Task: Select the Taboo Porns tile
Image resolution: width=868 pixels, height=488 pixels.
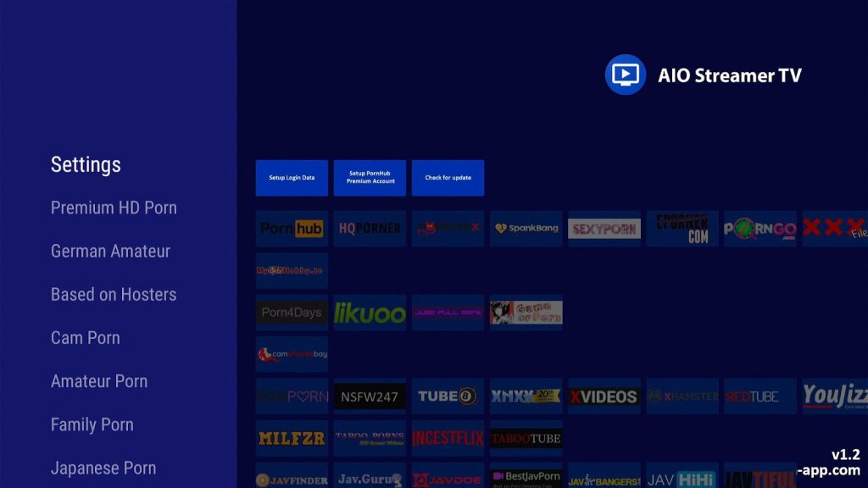Action: [370, 438]
